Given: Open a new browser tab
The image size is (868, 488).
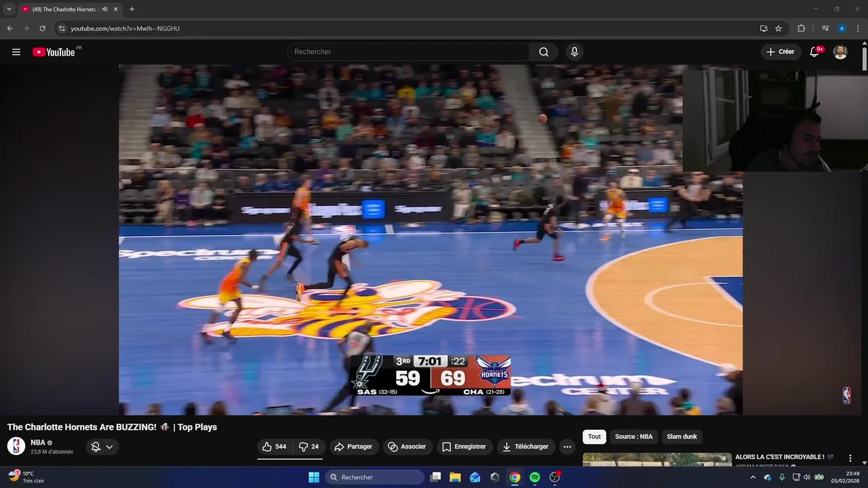Looking at the screenshot, I should pyautogui.click(x=132, y=9).
